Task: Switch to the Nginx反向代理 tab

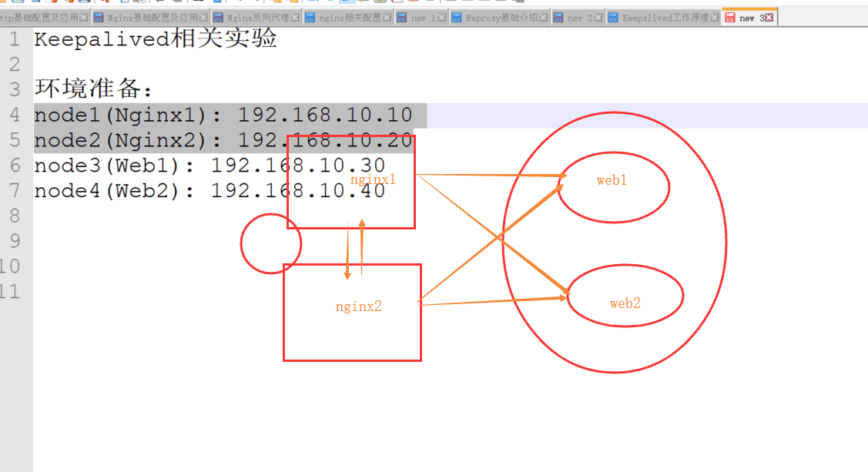Action: pyautogui.click(x=258, y=18)
